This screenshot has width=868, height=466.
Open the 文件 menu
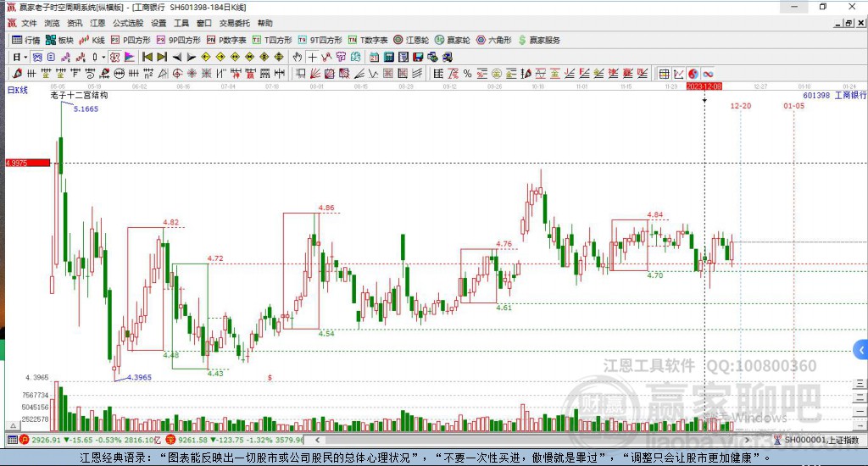point(30,23)
